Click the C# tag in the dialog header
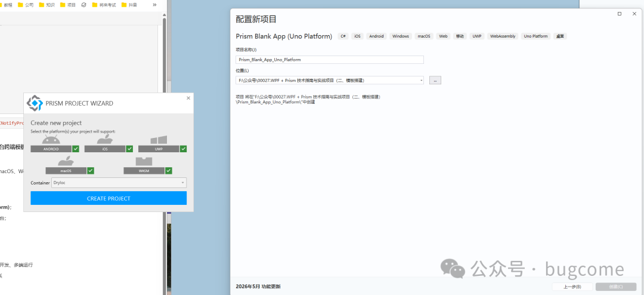This screenshot has width=644, height=295. [x=343, y=36]
